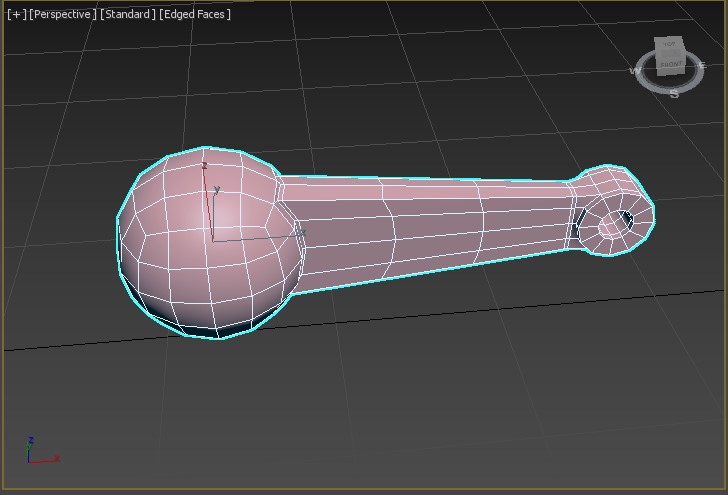728x495 pixels.
Task: Open the Perspective point-of-view viewport menu
Action: pos(63,14)
